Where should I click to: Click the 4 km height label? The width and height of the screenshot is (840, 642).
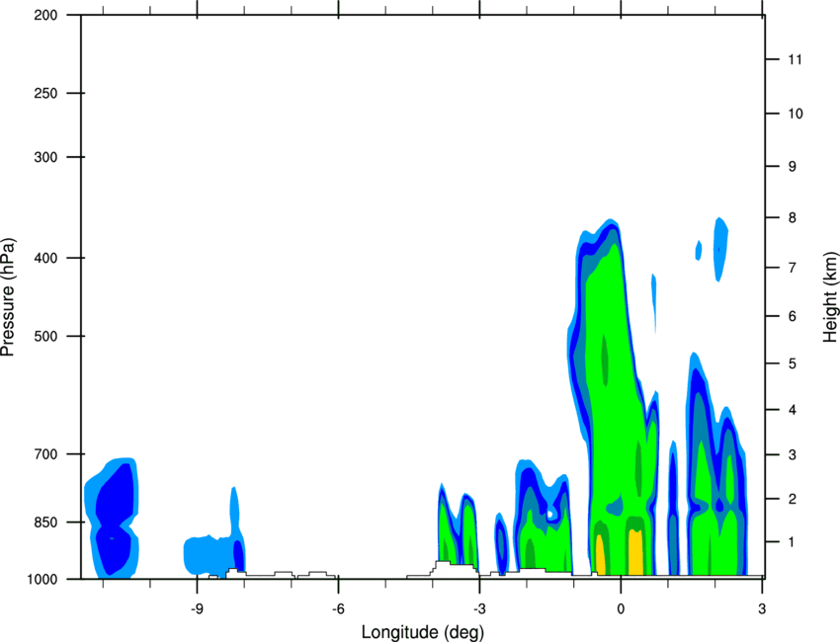coord(793,410)
